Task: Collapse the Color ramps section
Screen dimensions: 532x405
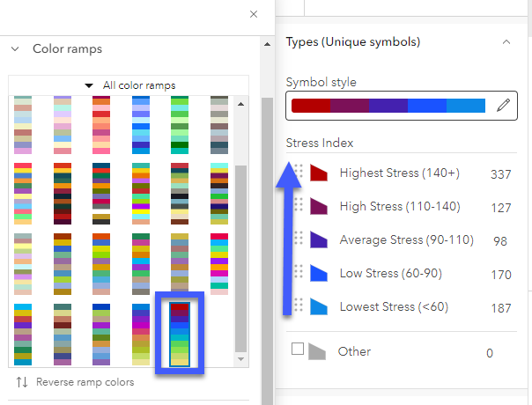Action: point(15,50)
